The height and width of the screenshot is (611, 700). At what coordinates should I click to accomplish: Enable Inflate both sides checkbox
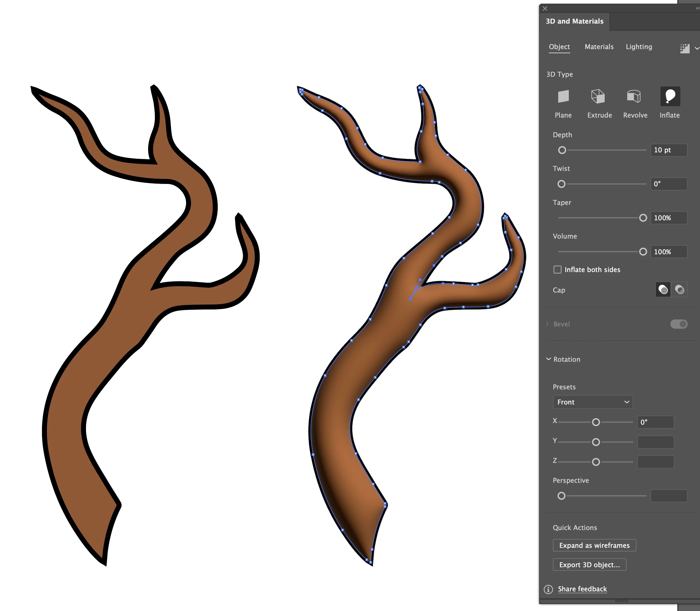[557, 270]
